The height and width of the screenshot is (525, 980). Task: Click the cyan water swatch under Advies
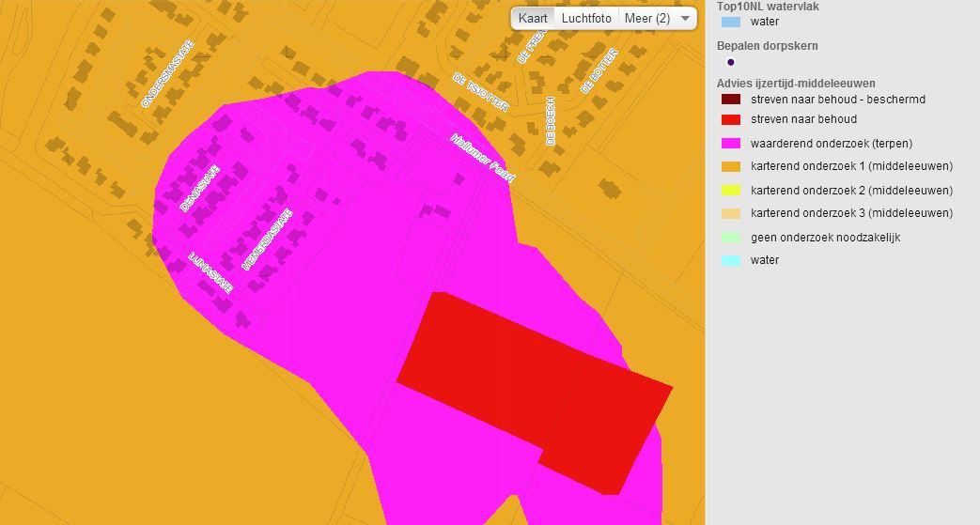pyautogui.click(x=731, y=260)
